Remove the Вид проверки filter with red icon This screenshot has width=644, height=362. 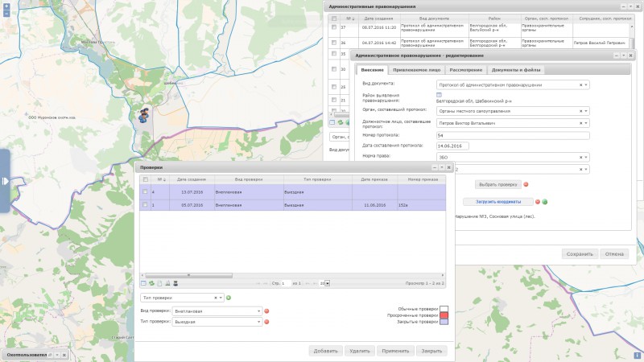[x=266, y=311]
